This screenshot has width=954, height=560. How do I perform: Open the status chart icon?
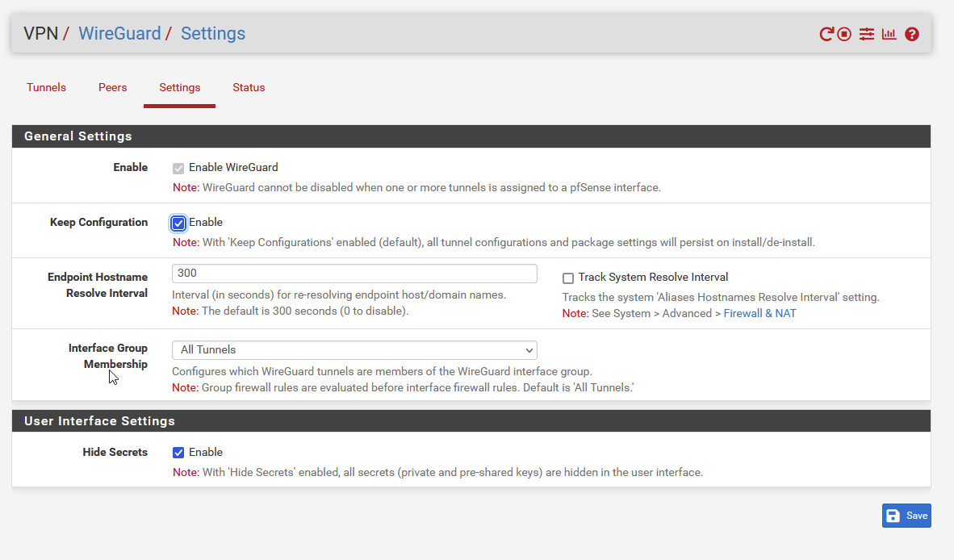pos(889,34)
